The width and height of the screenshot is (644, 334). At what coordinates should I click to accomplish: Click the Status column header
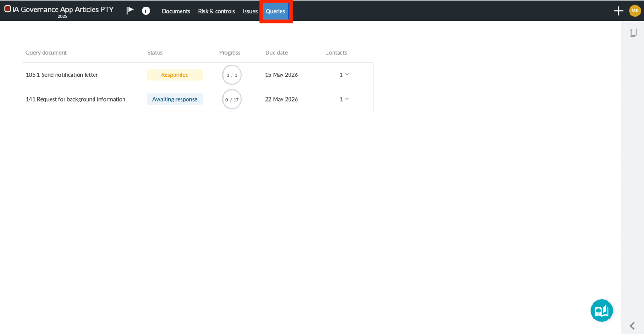(x=155, y=53)
